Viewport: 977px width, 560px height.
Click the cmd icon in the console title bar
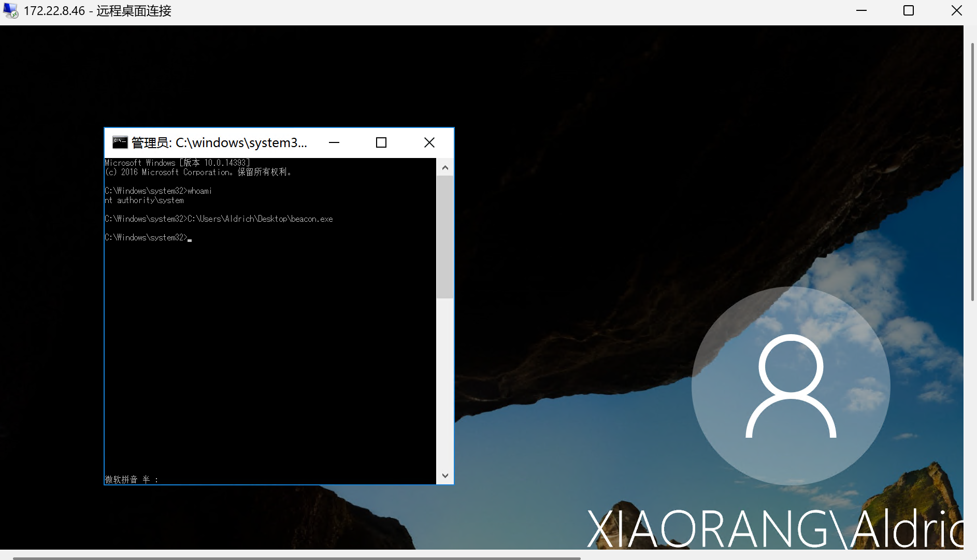coord(120,142)
